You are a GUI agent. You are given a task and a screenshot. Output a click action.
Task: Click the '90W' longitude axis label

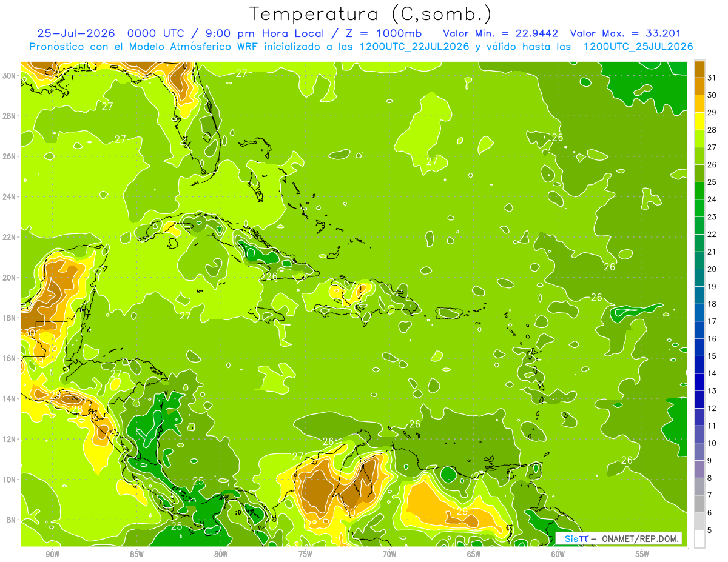(52, 554)
